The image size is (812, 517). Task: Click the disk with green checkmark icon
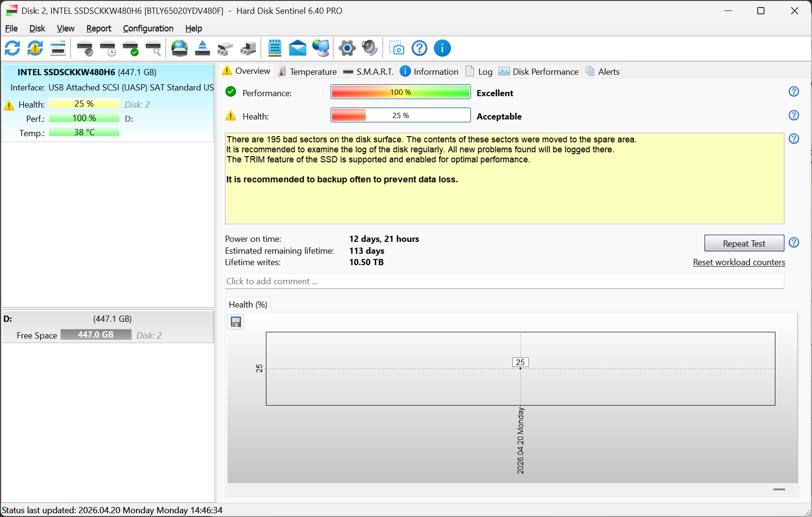[130, 48]
